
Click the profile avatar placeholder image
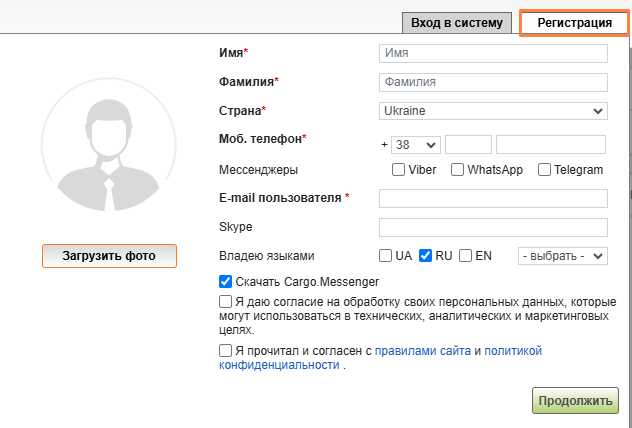(x=108, y=147)
